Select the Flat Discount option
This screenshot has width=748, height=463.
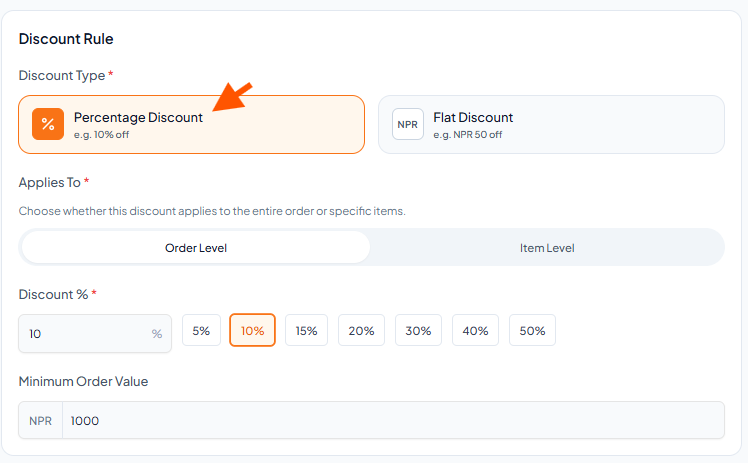click(551, 124)
